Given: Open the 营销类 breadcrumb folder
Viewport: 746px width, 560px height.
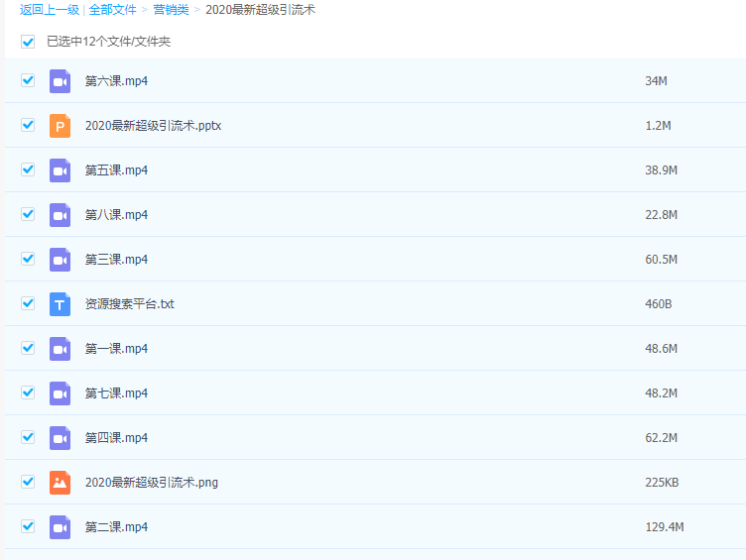Looking at the screenshot, I should coord(171,10).
